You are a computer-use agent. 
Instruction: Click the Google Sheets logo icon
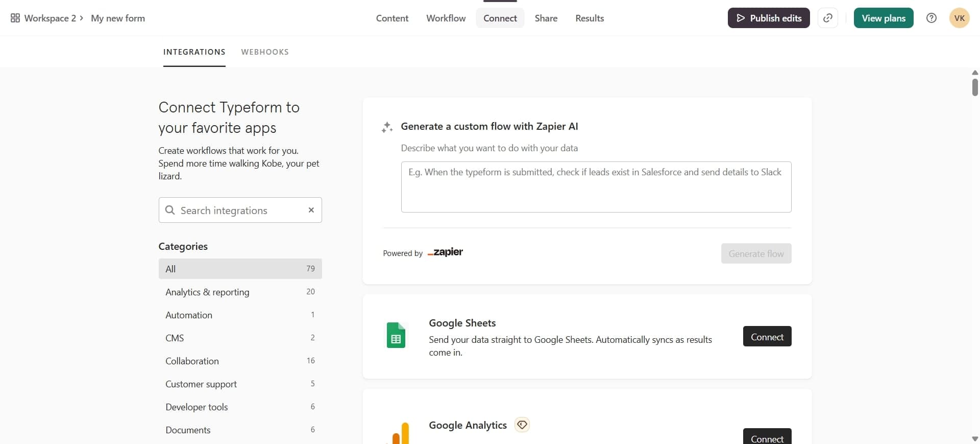point(396,336)
